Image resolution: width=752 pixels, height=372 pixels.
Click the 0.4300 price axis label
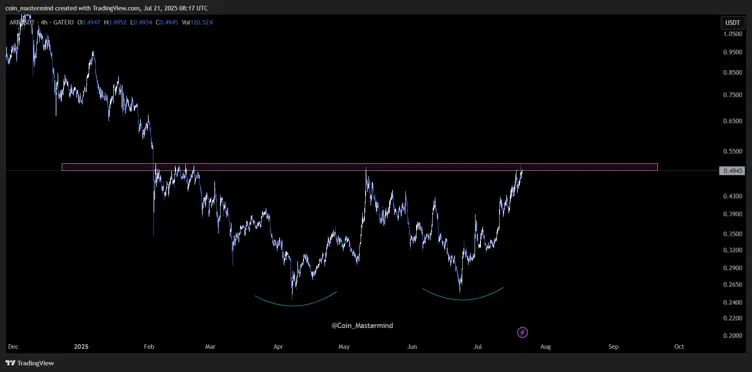coord(733,197)
